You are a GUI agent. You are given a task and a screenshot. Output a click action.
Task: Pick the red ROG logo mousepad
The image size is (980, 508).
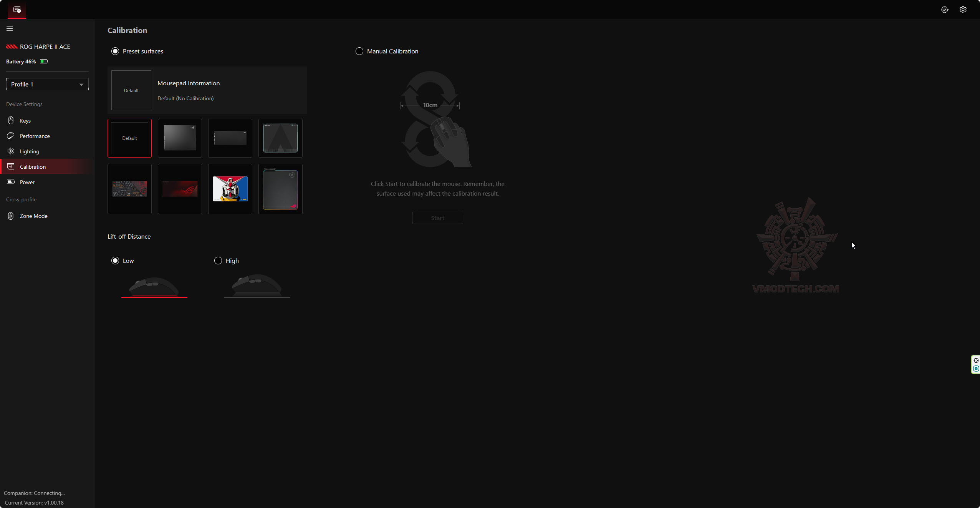180,189
